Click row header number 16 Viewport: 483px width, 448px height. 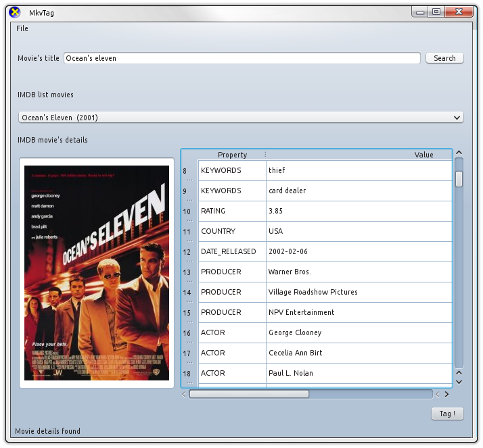189,333
